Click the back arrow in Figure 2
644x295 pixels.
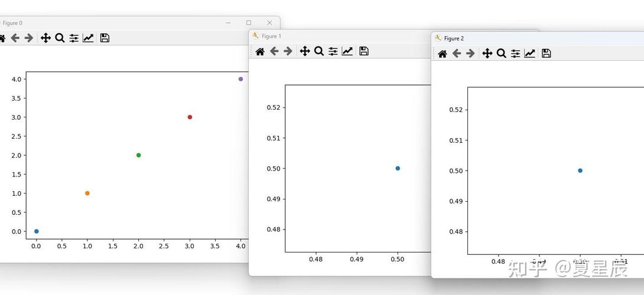457,54
